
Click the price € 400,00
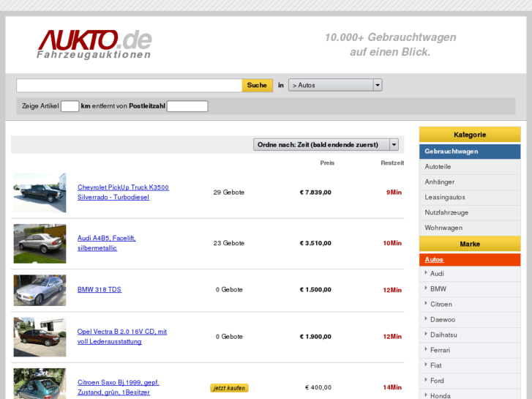(x=318, y=387)
